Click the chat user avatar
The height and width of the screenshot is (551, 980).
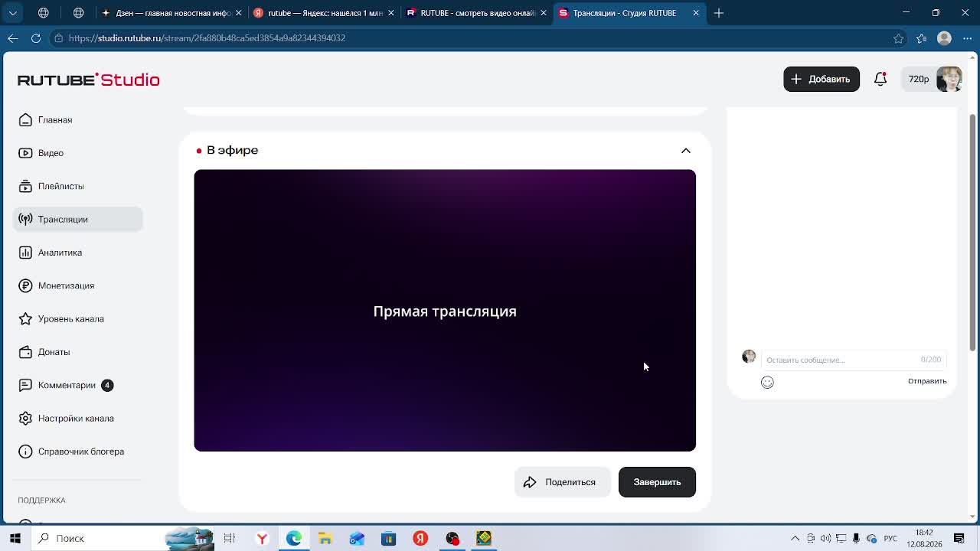point(749,357)
